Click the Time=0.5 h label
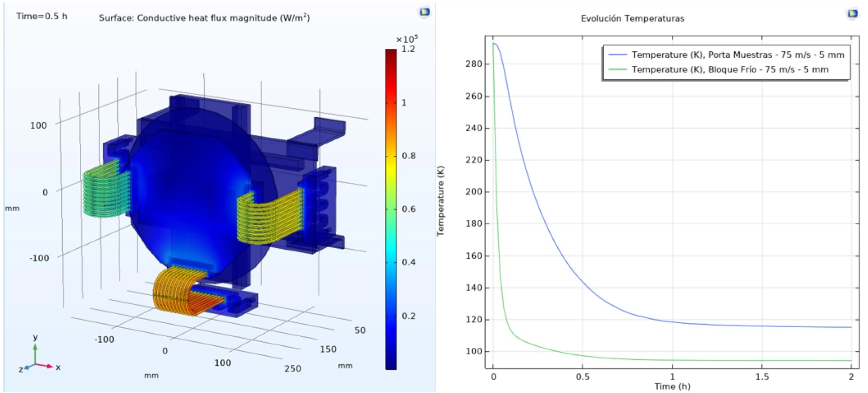Image resolution: width=868 pixels, height=393 pixels. pos(42,16)
